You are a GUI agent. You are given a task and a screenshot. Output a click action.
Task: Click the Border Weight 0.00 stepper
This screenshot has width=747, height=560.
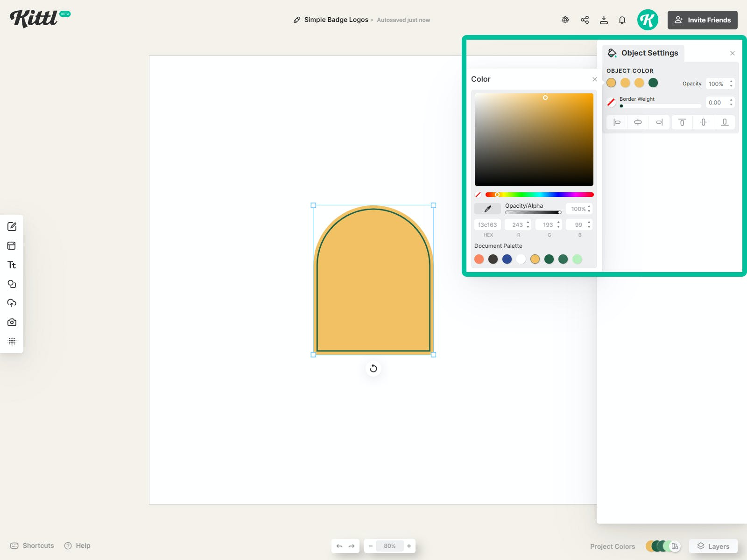pyautogui.click(x=720, y=102)
